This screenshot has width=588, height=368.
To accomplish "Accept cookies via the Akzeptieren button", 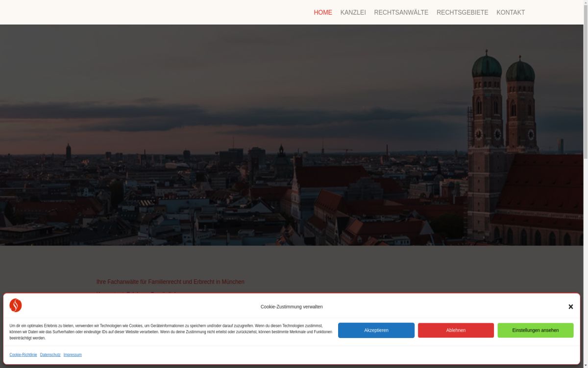I will coord(376,330).
